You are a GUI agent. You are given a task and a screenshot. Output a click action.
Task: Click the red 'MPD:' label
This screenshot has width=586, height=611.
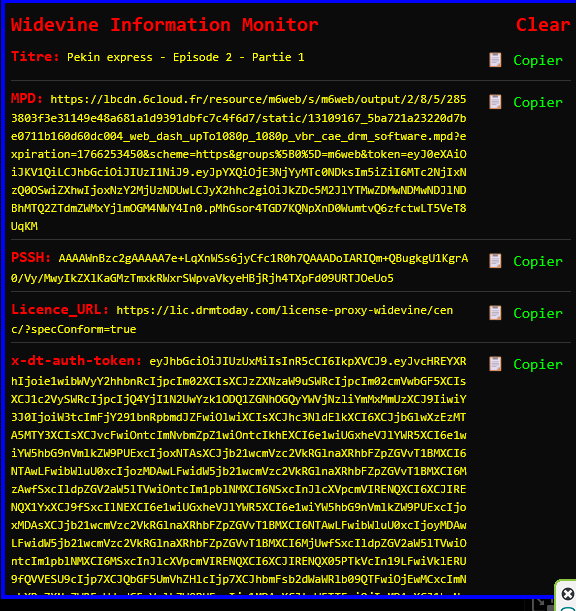coord(26,98)
